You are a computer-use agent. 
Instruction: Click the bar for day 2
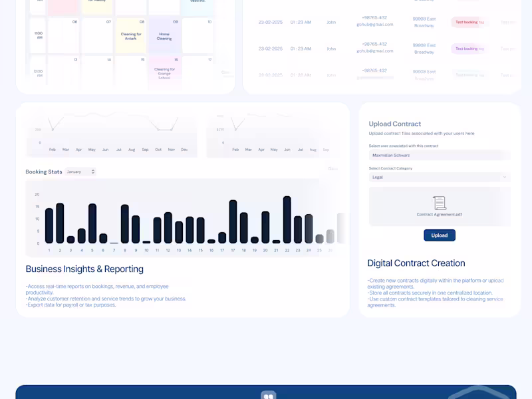[60, 223]
